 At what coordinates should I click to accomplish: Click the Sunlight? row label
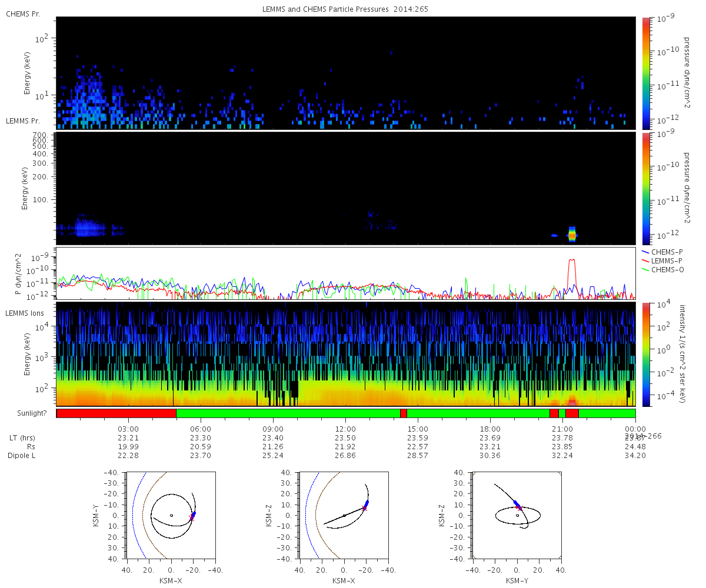pyautogui.click(x=26, y=413)
